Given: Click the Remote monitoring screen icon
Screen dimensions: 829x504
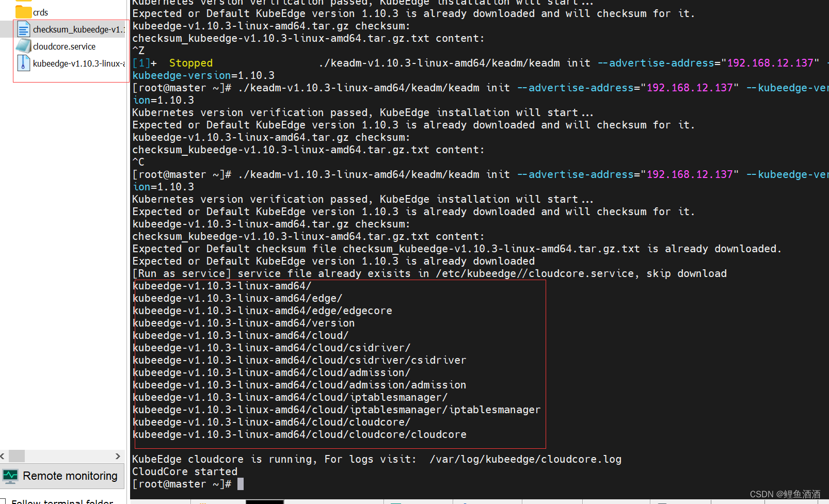Looking at the screenshot, I should tap(10, 476).
